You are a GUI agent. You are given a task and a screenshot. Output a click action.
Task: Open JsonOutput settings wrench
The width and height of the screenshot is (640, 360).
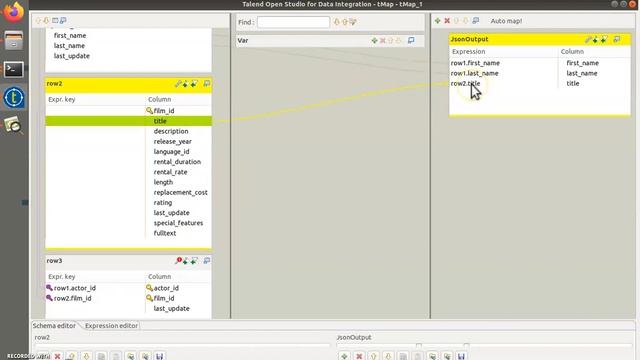point(588,40)
